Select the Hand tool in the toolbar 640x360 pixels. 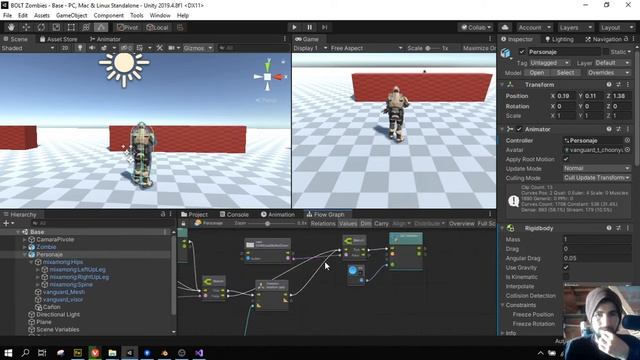(11, 27)
